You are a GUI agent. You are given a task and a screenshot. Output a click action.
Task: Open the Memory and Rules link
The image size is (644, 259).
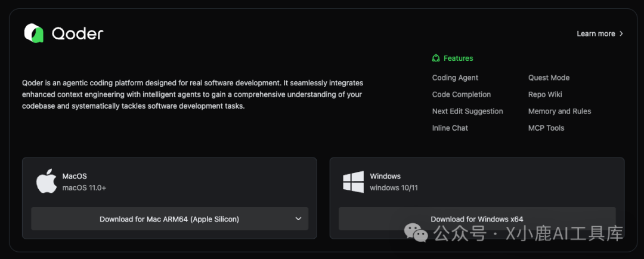click(559, 112)
